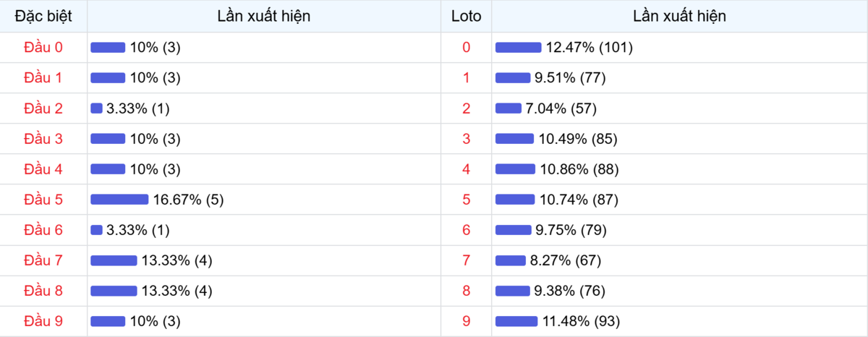Select the "Đầu 7" label
868x337 pixels.
[43, 260]
